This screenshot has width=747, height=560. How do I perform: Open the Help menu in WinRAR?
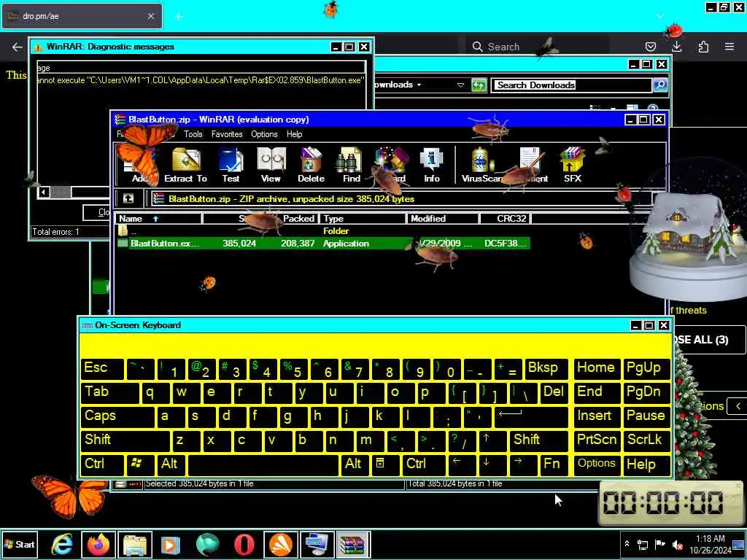(295, 134)
